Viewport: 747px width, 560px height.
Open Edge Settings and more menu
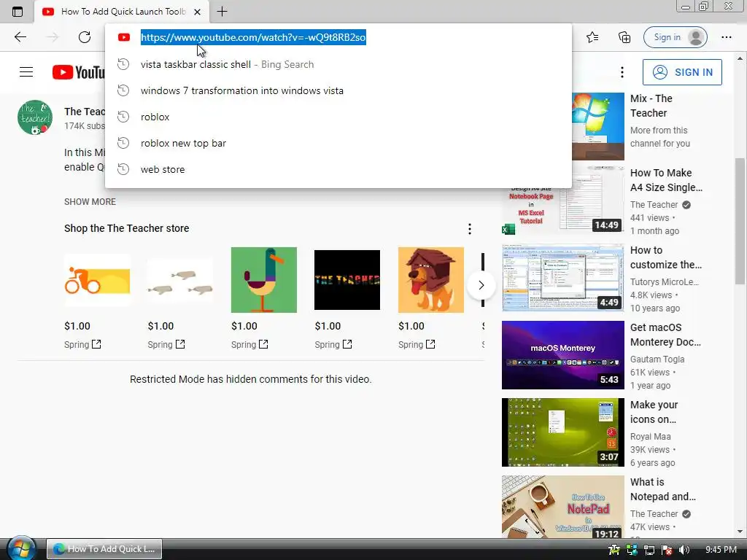(726, 37)
